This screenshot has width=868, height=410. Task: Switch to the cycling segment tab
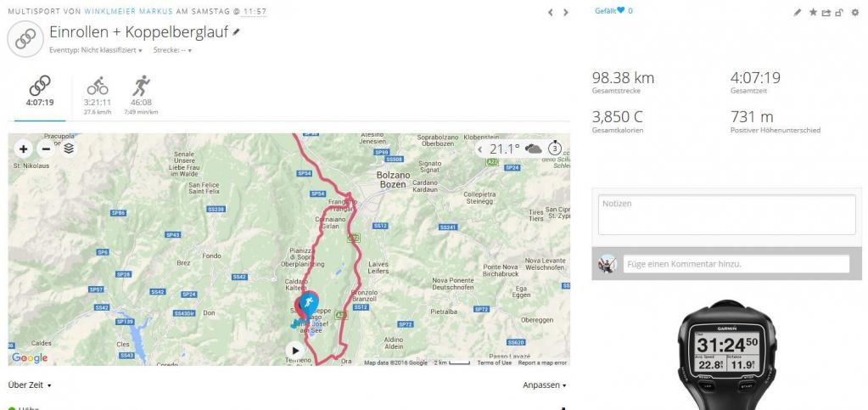pos(98,97)
